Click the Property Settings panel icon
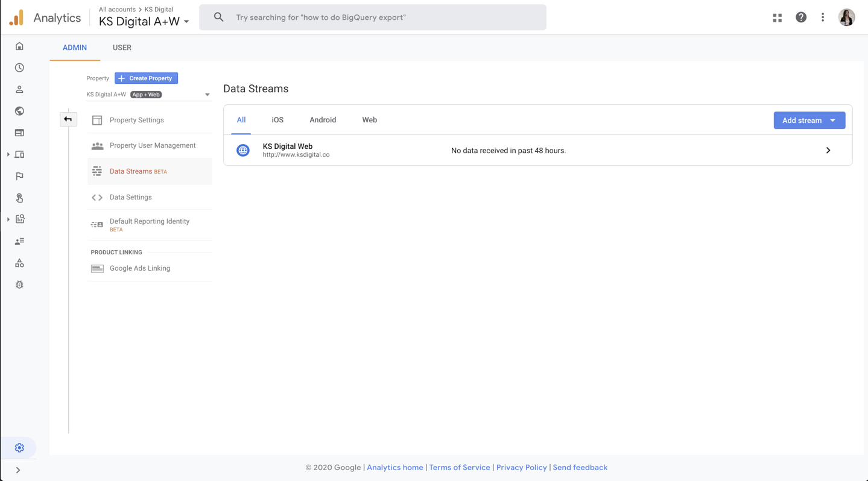Image resolution: width=868 pixels, height=481 pixels. pos(97,120)
